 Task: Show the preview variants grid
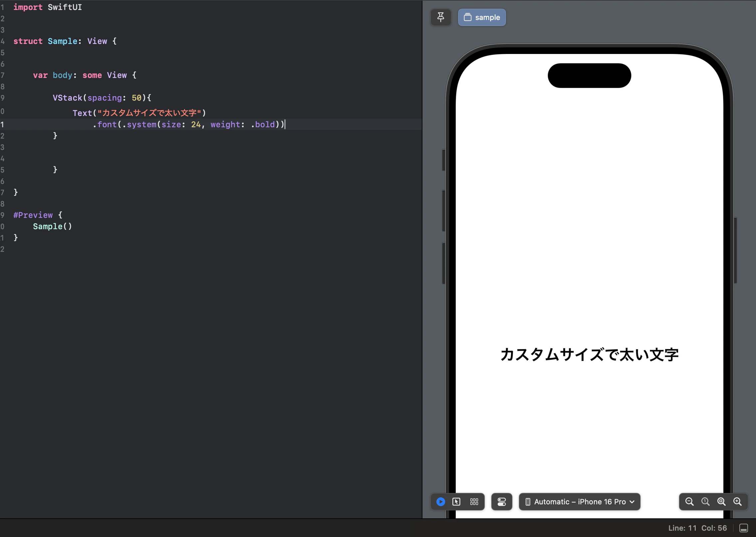coord(474,502)
